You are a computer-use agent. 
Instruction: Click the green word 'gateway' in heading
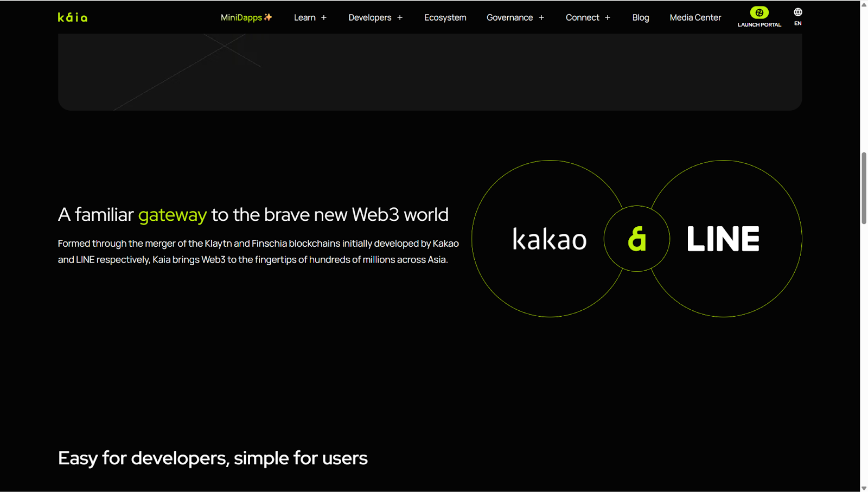[x=173, y=215]
